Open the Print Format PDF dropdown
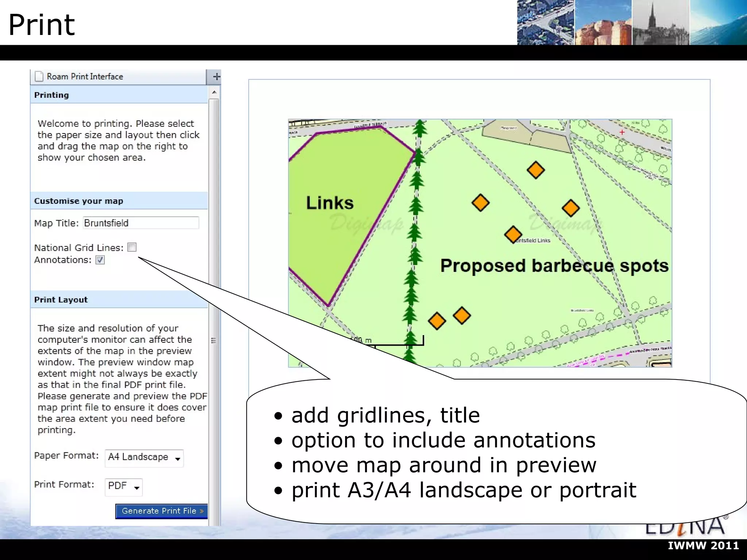The height and width of the screenshot is (560, 747). pos(124,487)
